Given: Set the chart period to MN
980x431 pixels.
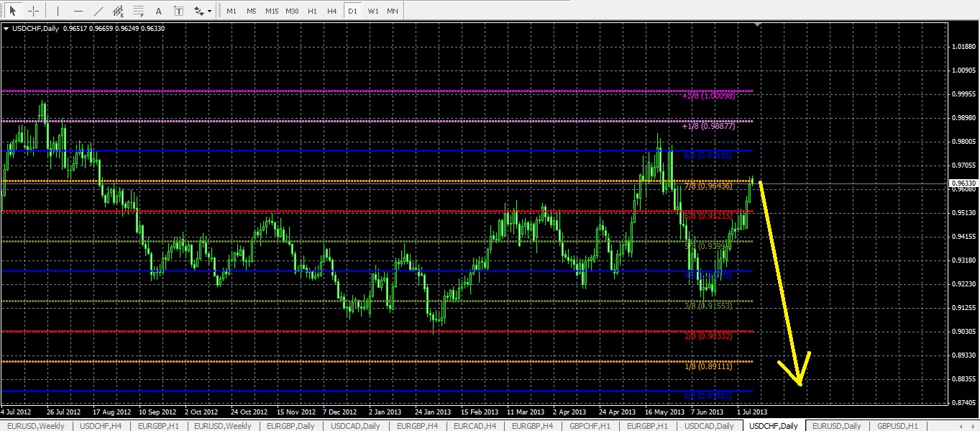Looking at the screenshot, I should tap(392, 11).
